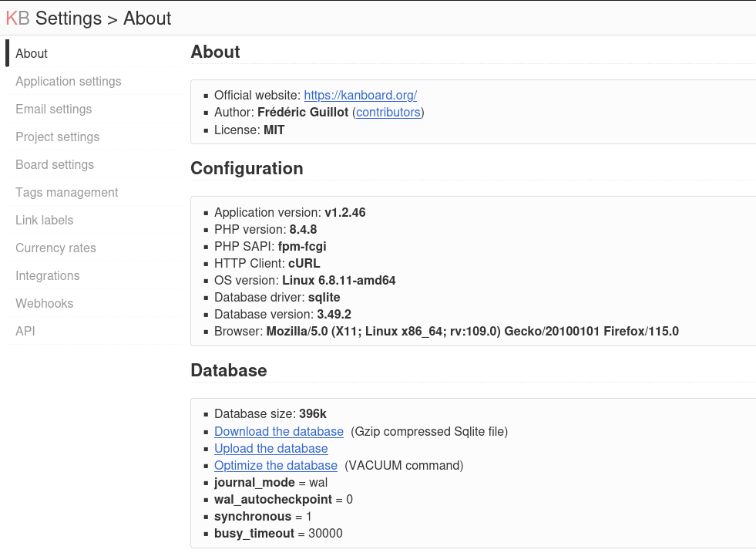The image size is (756, 553).
Task: Click the KB Kanboard logo
Action: [x=18, y=19]
